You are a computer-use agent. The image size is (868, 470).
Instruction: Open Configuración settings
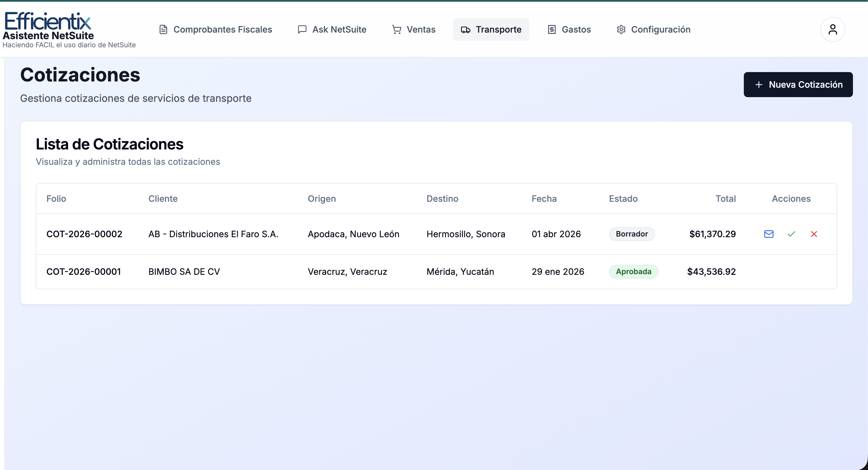[x=654, y=30]
